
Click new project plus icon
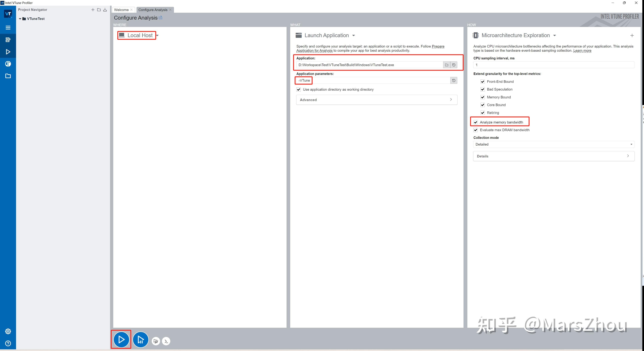(x=93, y=10)
